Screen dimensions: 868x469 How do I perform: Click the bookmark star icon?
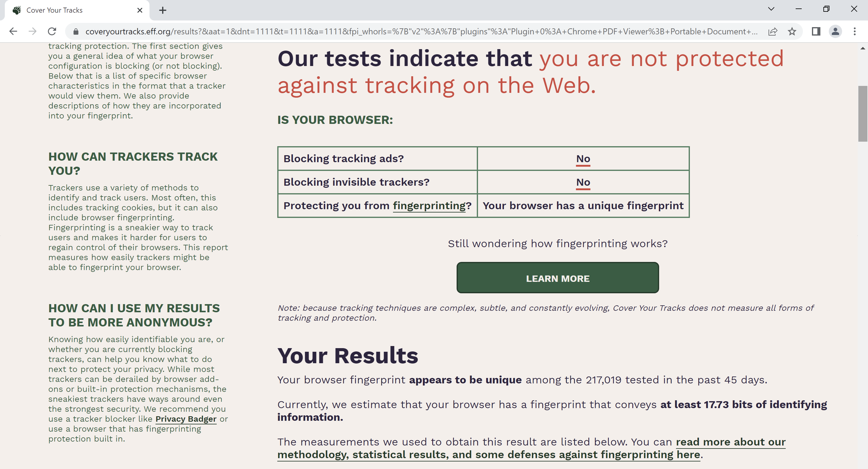792,31
